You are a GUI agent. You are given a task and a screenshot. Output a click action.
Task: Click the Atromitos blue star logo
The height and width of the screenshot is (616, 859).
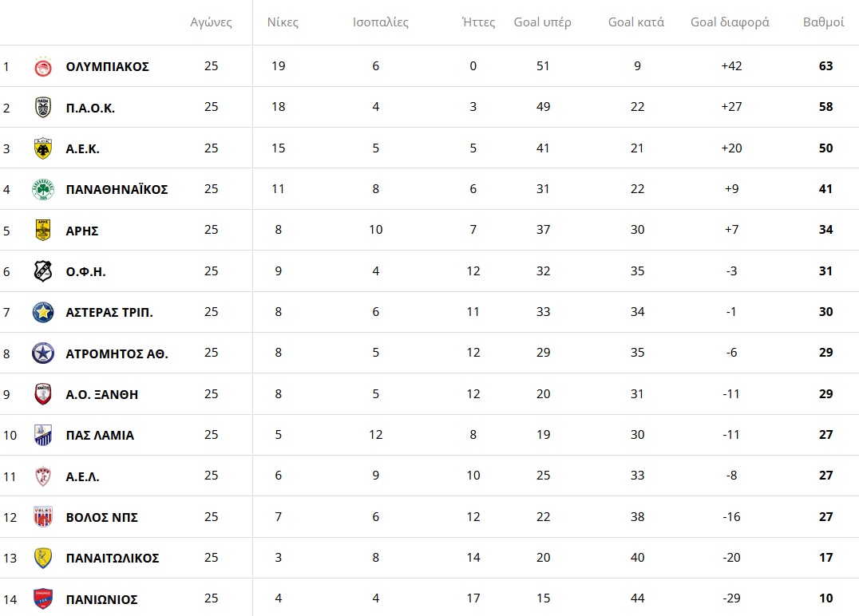pos(43,353)
